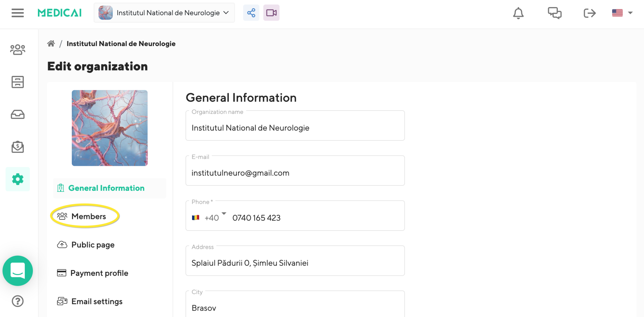The image size is (644, 317).
Task: Open the notifications bell
Action: click(x=518, y=13)
